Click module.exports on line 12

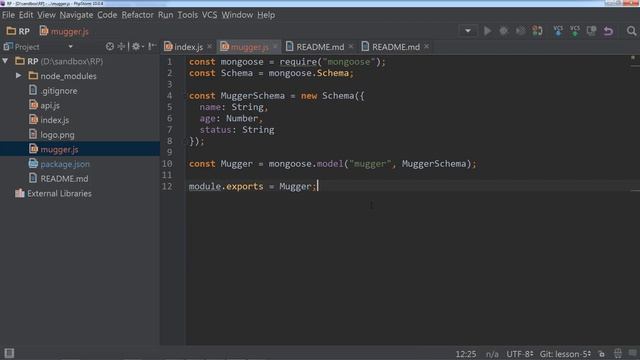[x=226, y=186]
